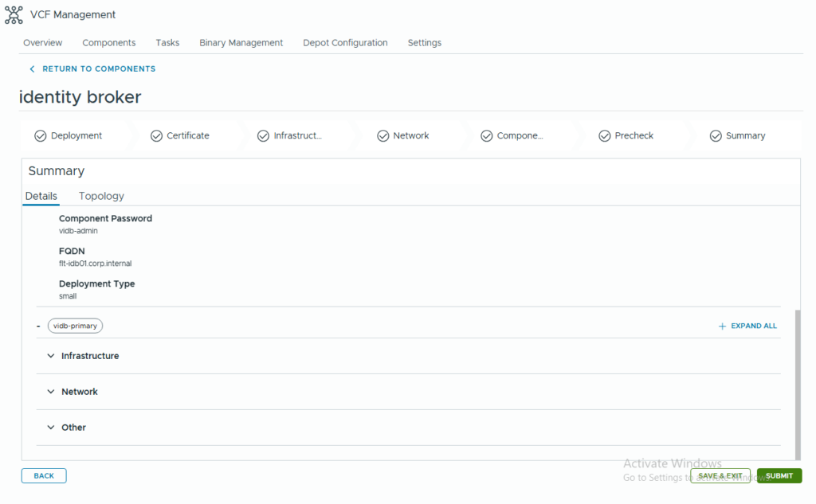This screenshot has width=816, height=504.
Task: Expand the Other section
Action: point(51,428)
